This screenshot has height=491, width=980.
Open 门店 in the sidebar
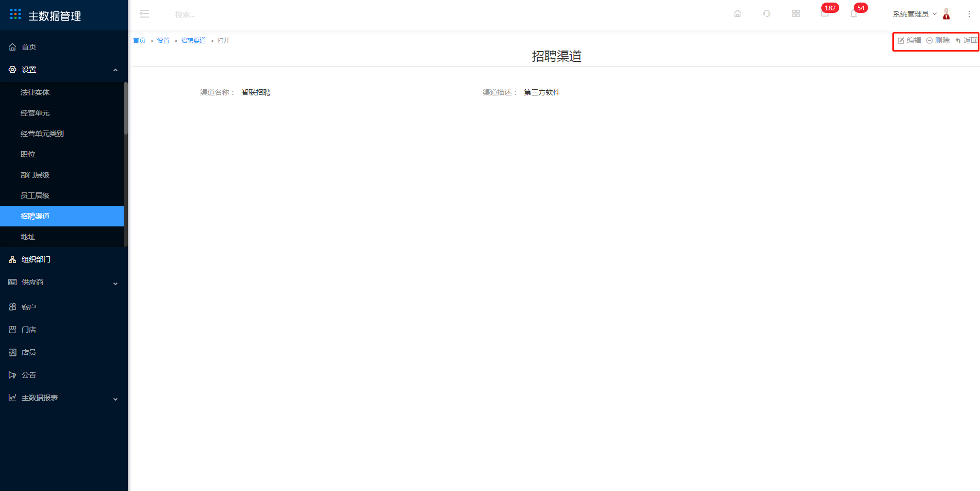click(64, 330)
